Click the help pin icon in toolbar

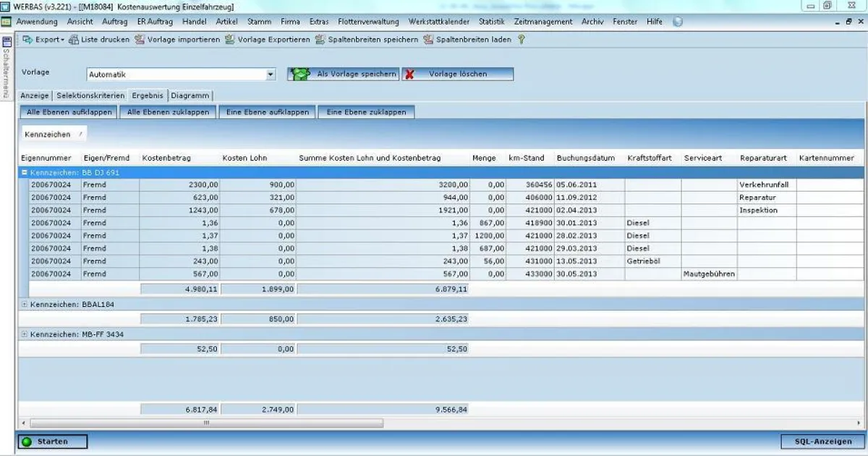(521, 40)
